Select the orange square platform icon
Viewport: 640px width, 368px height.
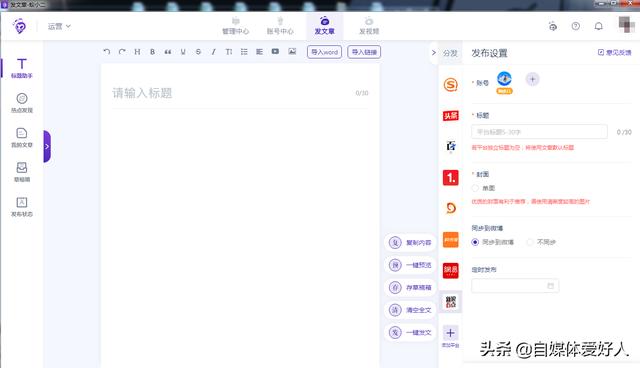(x=451, y=239)
